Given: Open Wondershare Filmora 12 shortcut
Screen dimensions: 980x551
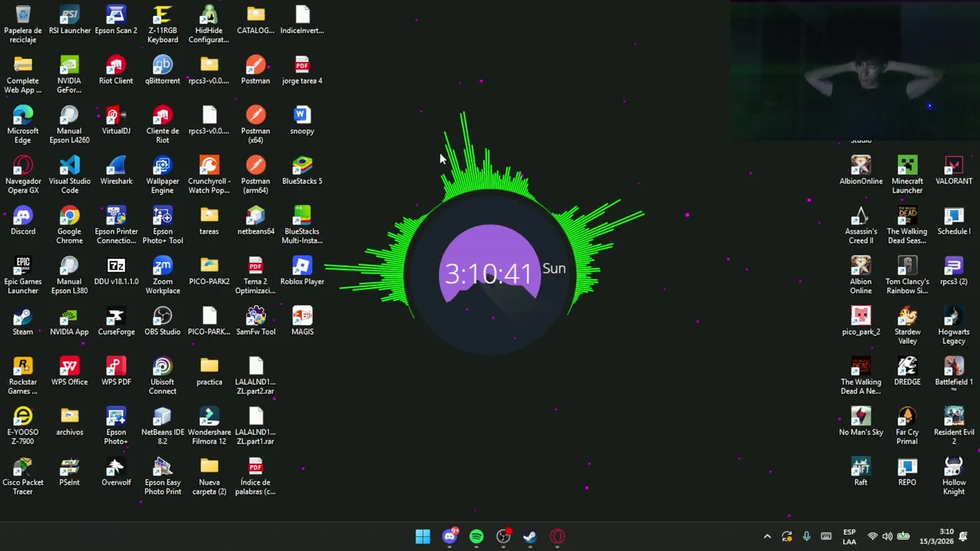Looking at the screenshot, I should click(209, 426).
